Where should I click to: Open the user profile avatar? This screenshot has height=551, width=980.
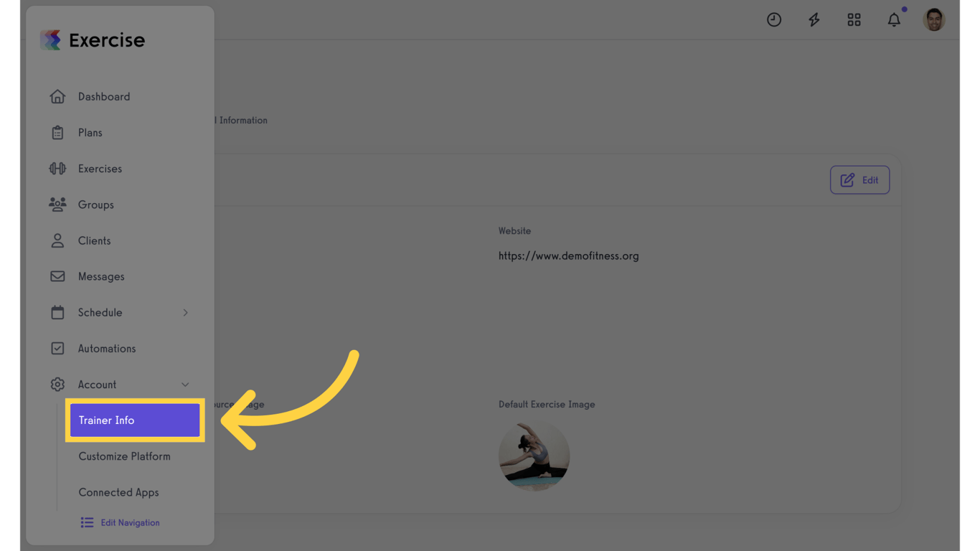click(934, 20)
